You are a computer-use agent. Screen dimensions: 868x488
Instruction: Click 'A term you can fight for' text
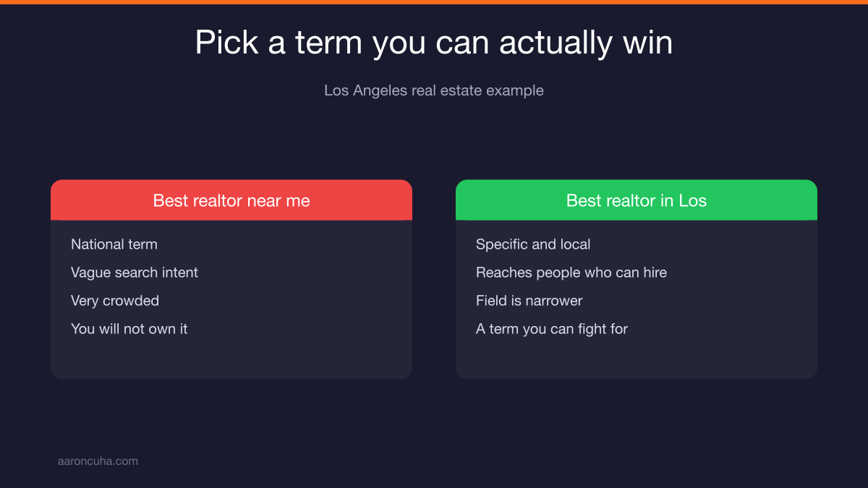tap(552, 329)
